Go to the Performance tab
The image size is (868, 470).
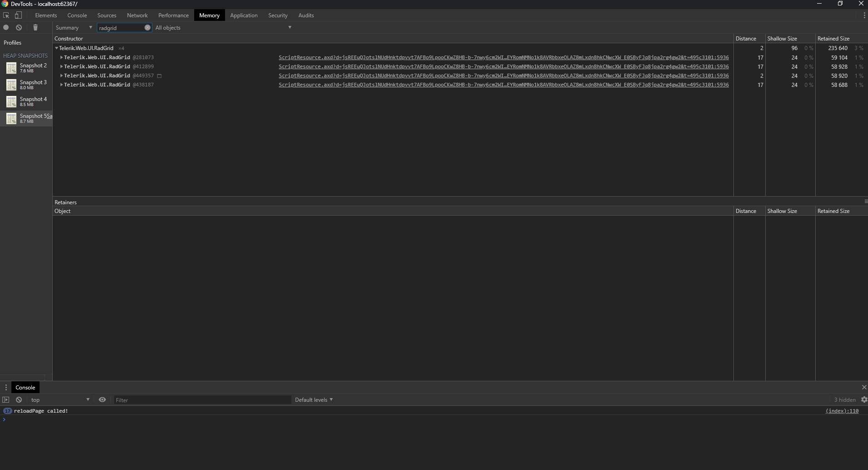click(173, 15)
